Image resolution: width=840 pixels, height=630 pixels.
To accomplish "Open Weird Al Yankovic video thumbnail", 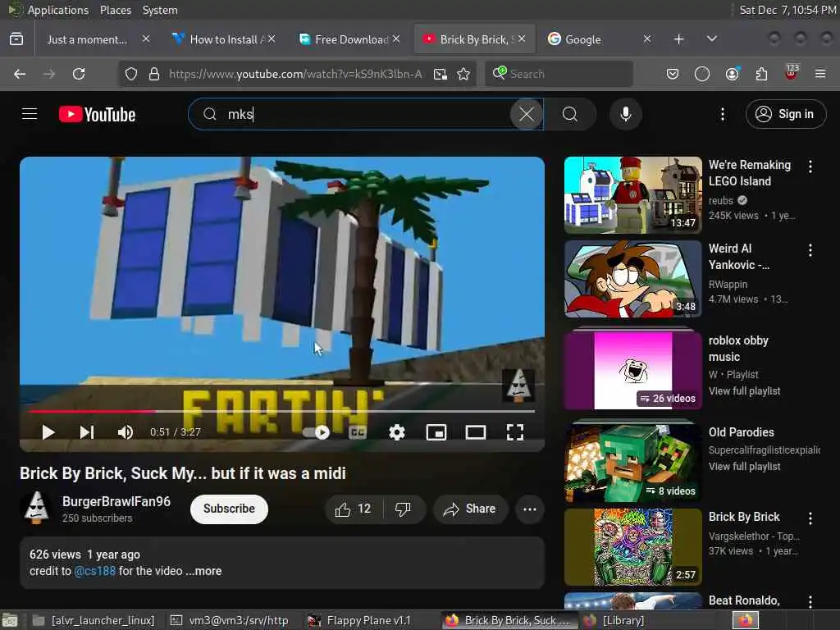I will [632, 279].
